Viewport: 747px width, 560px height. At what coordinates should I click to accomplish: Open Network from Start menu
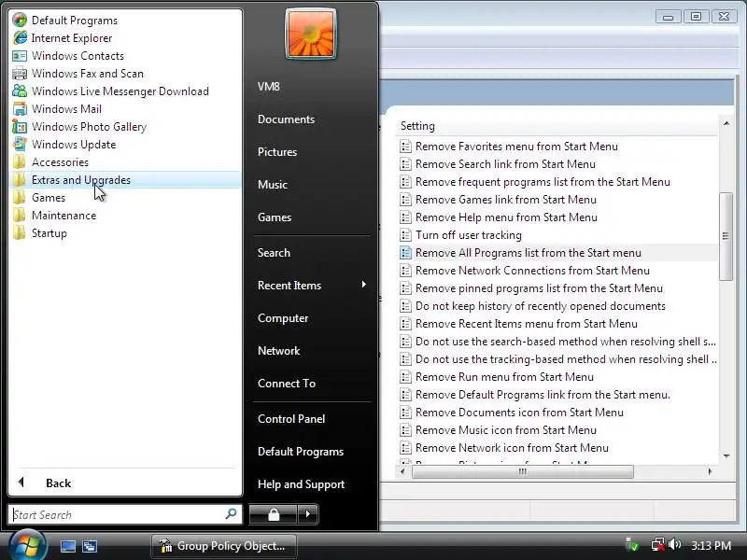pyautogui.click(x=278, y=351)
